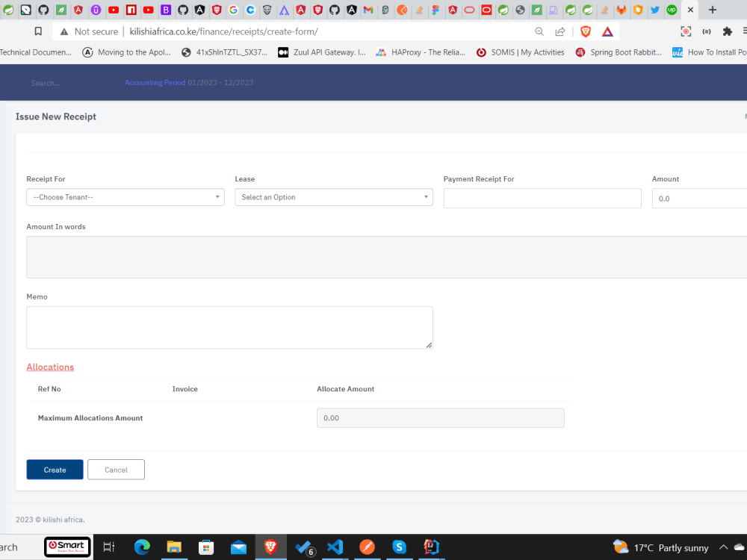Click the Amount input field
747x560 pixels.
pyautogui.click(x=699, y=198)
